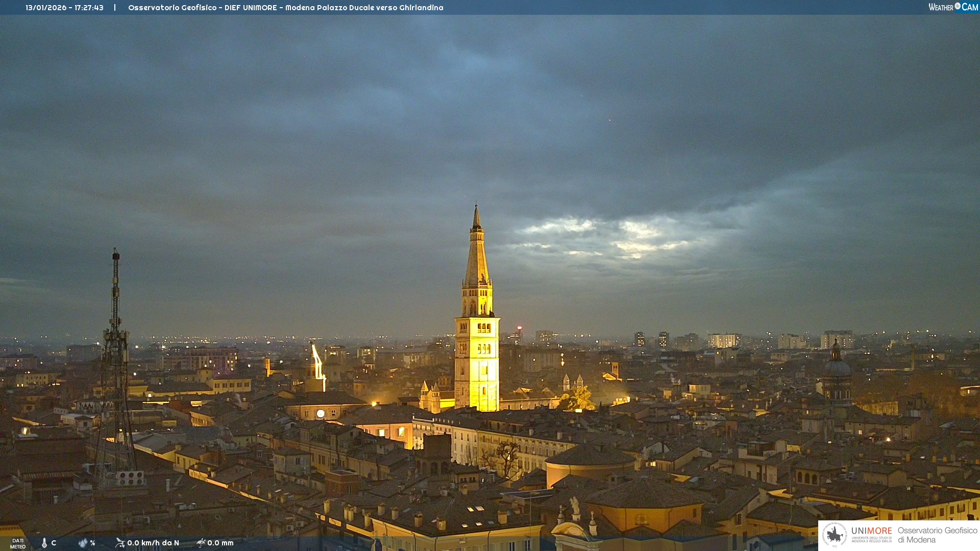The width and height of the screenshot is (980, 551).
Task: Click the Weather word in logo
Action: pos(941,7)
